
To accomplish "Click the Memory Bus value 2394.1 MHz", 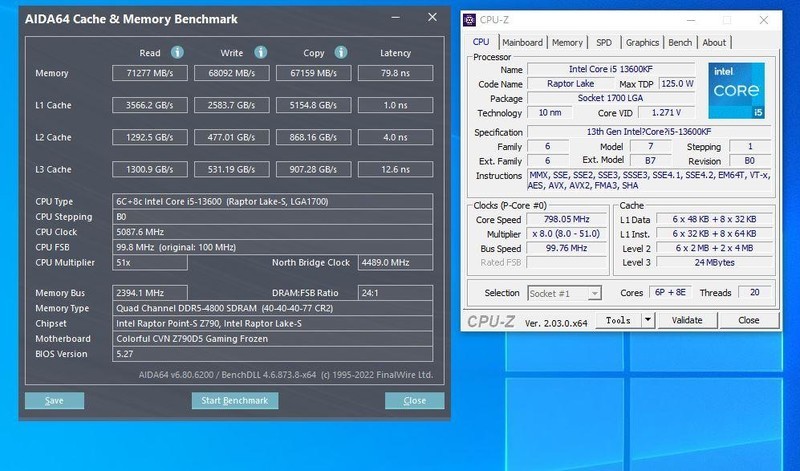I will 149,293.
